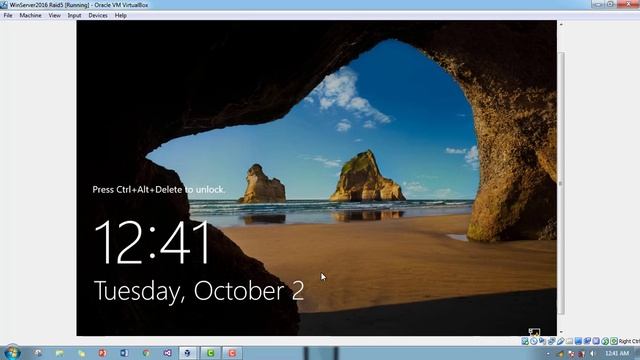Click the mouse integration status icon
This screenshot has height=360, width=640.
605,341
